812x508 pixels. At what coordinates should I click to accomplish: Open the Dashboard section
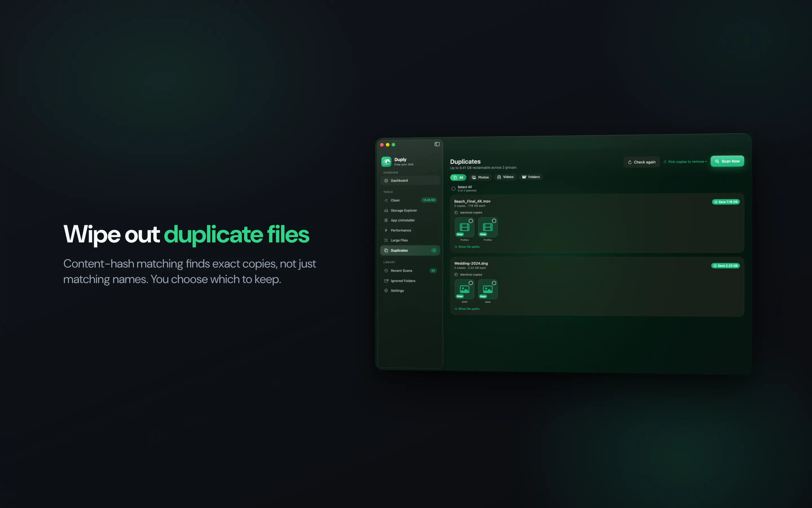pyautogui.click(x=410, y=180)
